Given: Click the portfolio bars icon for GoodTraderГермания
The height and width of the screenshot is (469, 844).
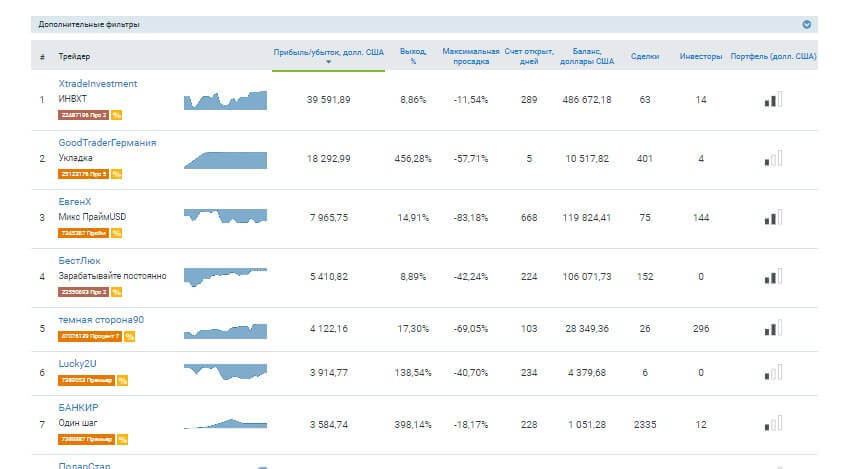Looking at the screenshot, I should coord(772,159).
